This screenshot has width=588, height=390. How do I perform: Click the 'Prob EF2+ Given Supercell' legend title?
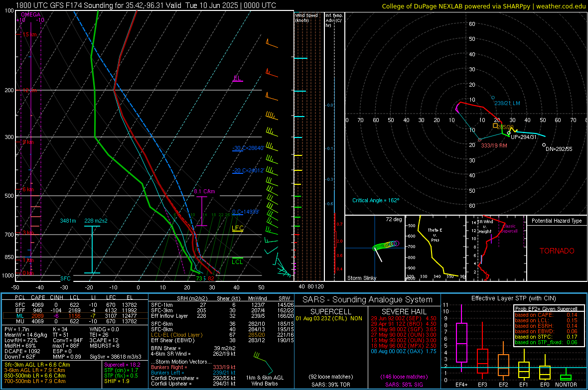(546, 309)
